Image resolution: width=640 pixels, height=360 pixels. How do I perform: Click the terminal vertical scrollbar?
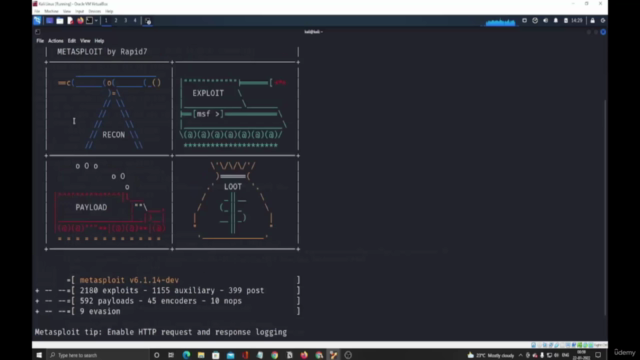click(x=605, y=208)
